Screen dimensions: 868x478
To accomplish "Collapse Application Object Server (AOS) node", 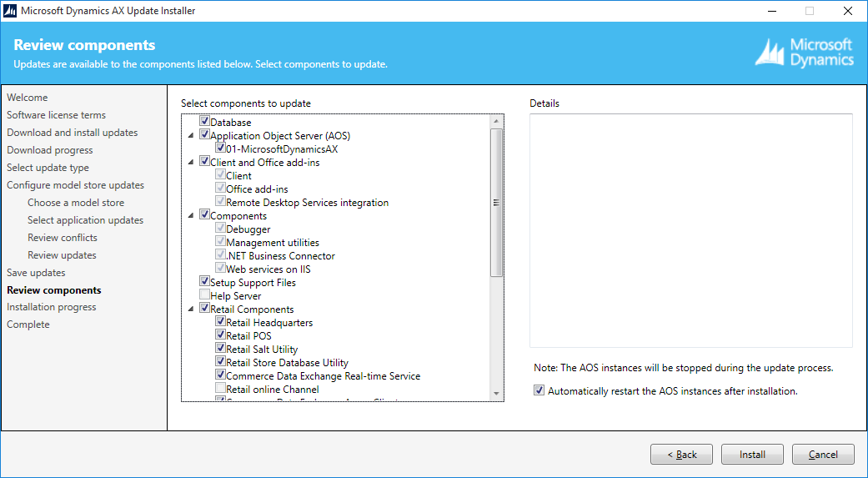I will (191, 135).
